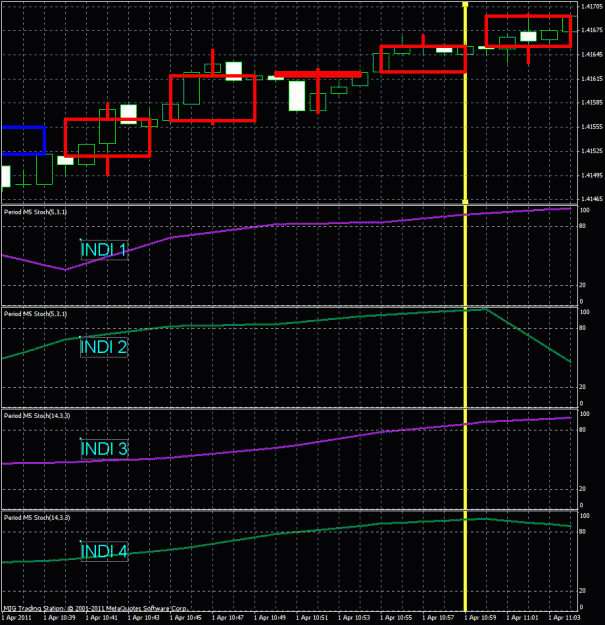
Task: Click the Stoch(5,3,1) title above INDI 2
Action: point(35,314)
